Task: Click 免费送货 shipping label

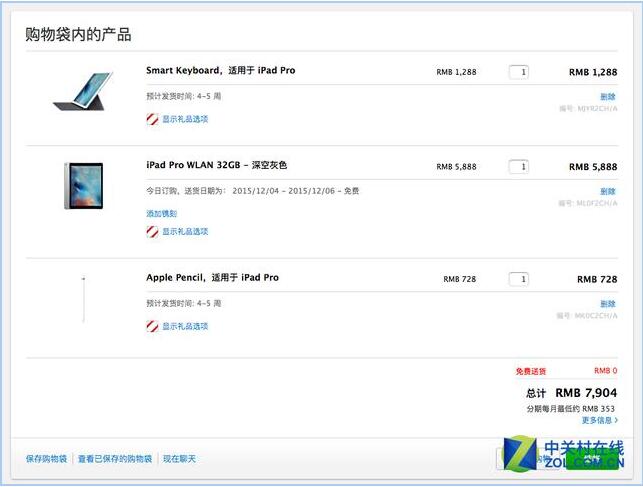Action: pos(531,371)
